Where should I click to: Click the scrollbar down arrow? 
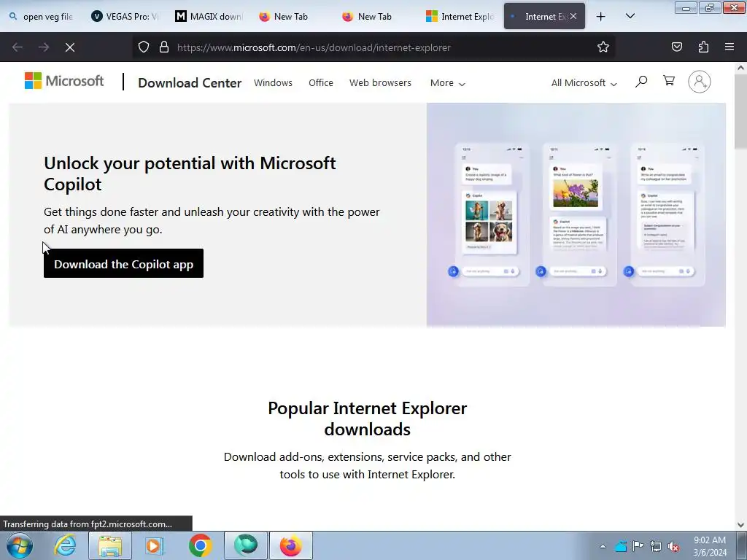pyautogui.click(x=741, y=525)
